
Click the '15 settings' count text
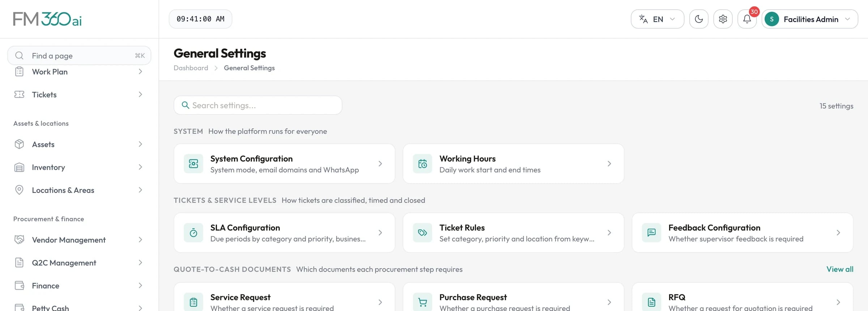(836, 106)
